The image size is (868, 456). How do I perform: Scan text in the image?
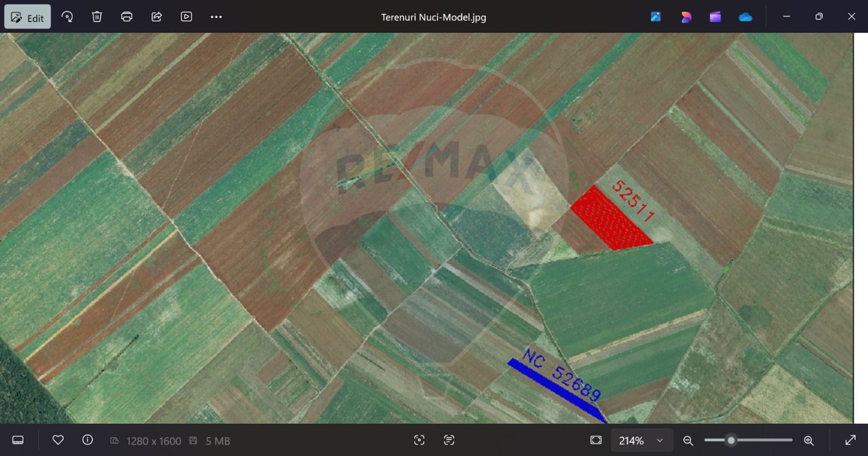point(449,440)
